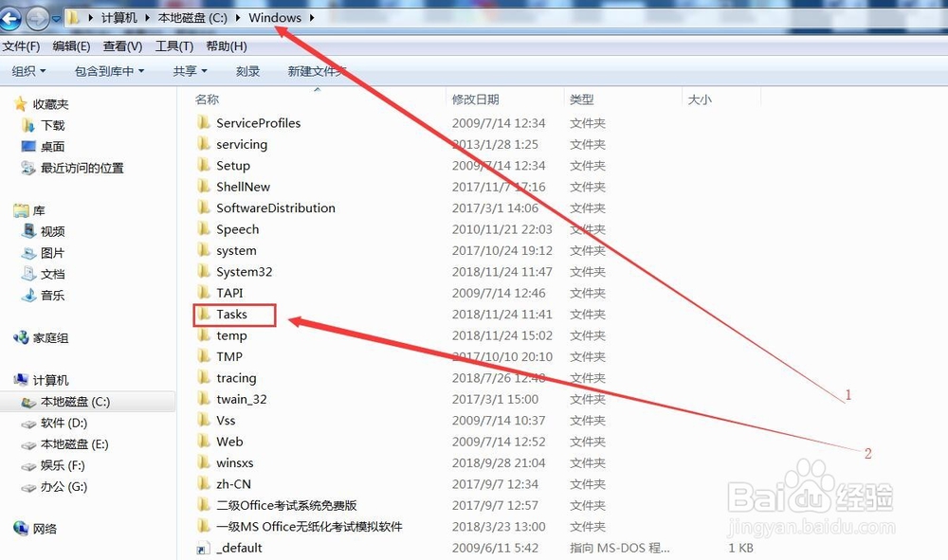Viewport: 948px width, 560px height.
Task: Select drive 软件 (D:) in sidebar
Action: tap(64, 423)
